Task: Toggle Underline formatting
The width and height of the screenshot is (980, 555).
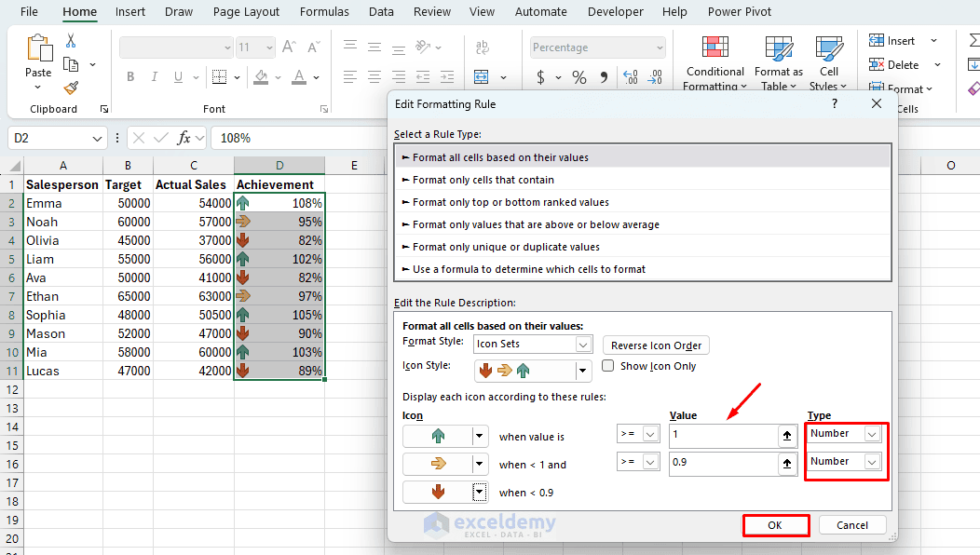Action: click(x=178, y=77)
